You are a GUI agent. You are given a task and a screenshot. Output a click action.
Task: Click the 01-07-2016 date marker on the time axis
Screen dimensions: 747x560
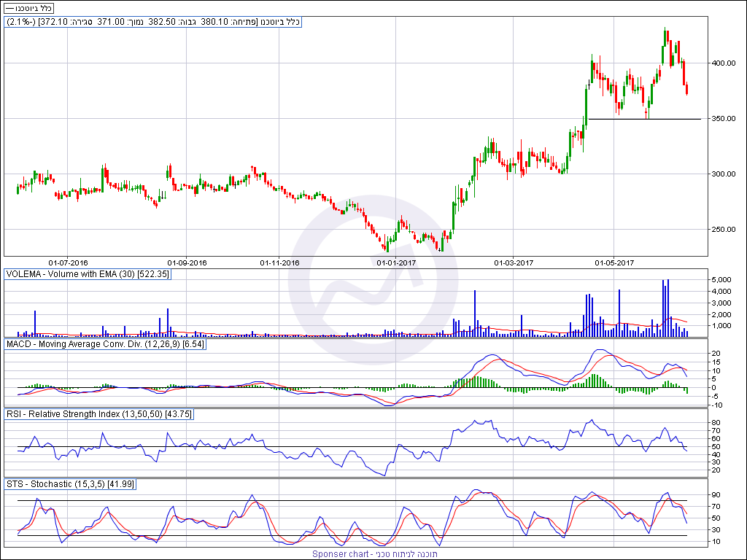tap(68, 262)
